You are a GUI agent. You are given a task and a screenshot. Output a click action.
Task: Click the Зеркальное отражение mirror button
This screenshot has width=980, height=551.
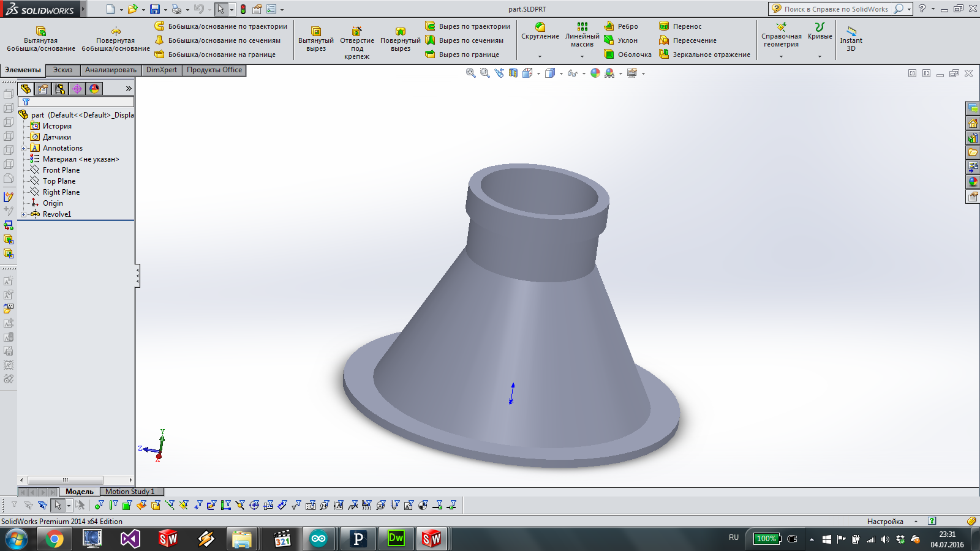[704, 54]
